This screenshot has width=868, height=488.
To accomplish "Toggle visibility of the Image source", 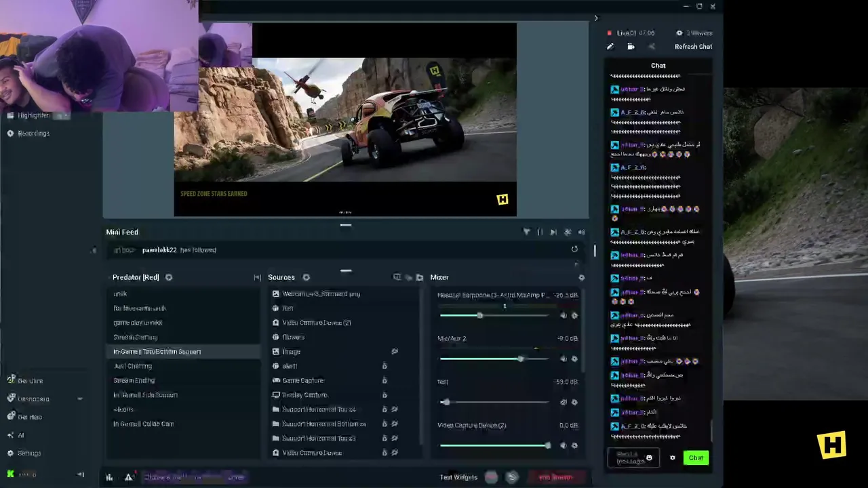I will pyautogui.click(x=395, y=351).
